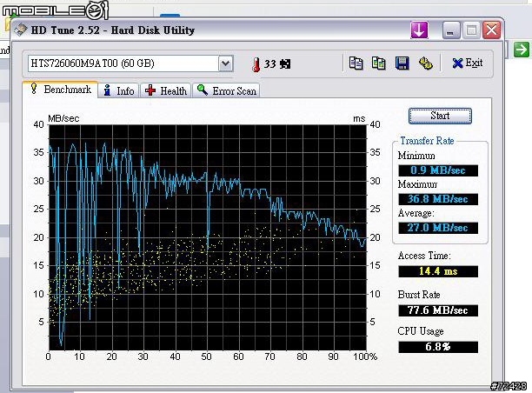
Task: Click the Maximum value 36.8 MB/sec
Action: (x=438, y=199)
